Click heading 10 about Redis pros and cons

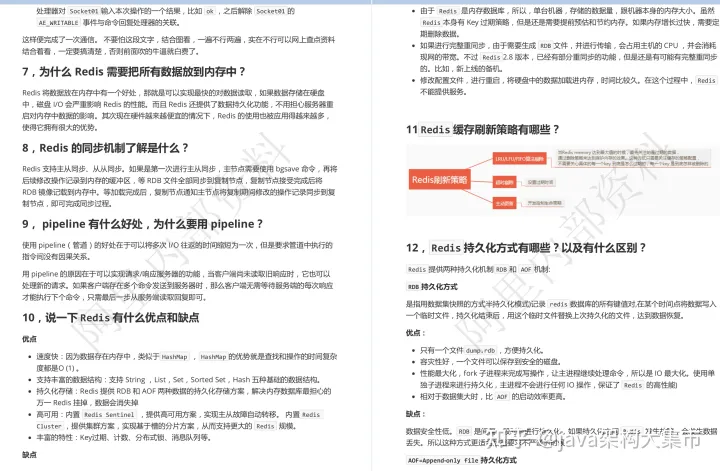pos(111,318)
